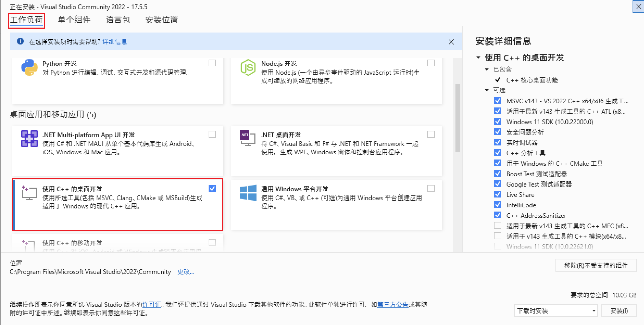Click the .NET Multi-platform App UI icon
The width and height of the screenshot is (644, 325).
click(29, 139)
